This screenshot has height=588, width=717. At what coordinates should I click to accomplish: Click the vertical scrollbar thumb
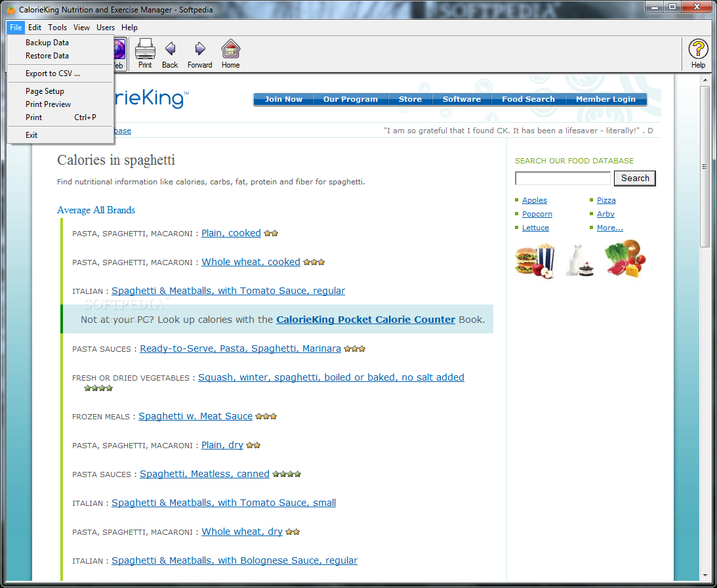[x=705, y=167]
